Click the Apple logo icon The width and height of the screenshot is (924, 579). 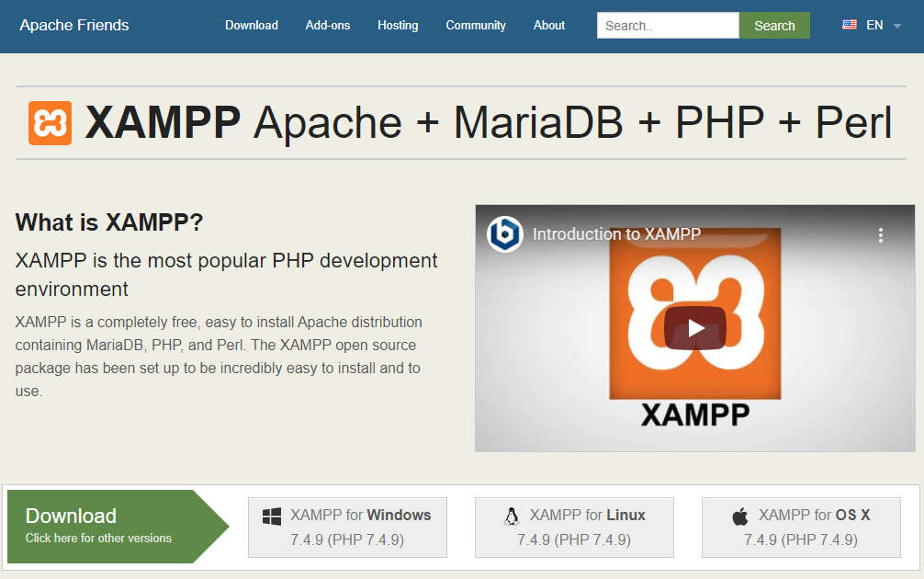740,517
